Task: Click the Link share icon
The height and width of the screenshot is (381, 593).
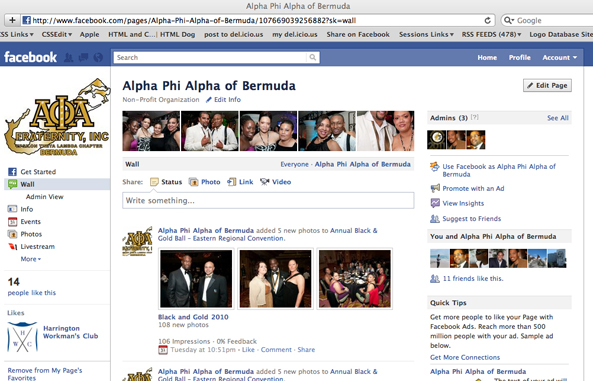Action: (x=231, y=182)
